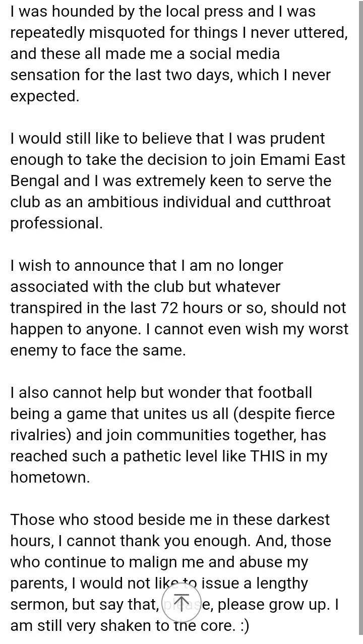Click the thin scrollbar on the right edge
Viewport: 363px width, 644px height.
point(360,318)
